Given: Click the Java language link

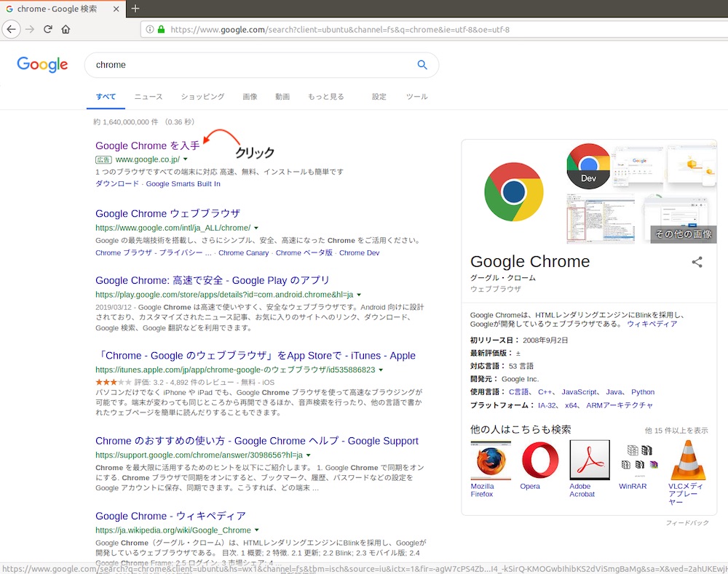Looking at the screenshot, I should (614, 392).
